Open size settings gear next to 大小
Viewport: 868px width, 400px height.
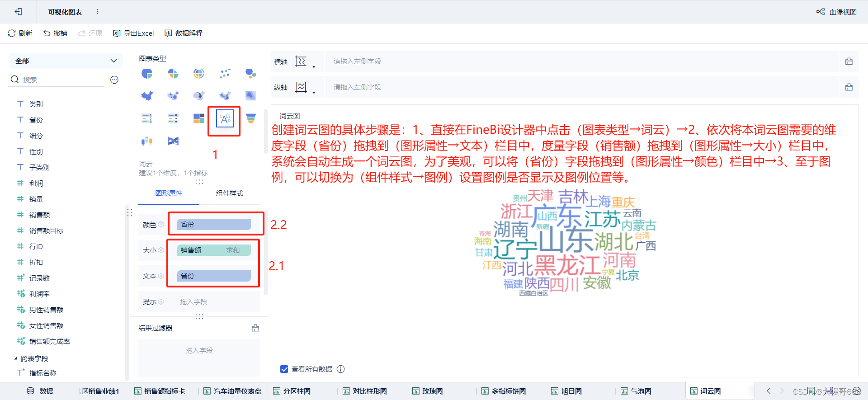(x=161, y=250)
